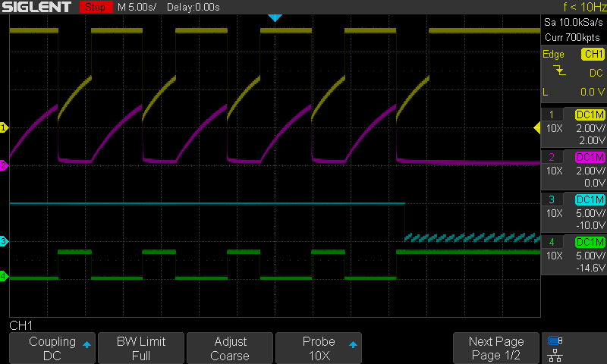Click the yellow CH1 trigger source badge
The height and width of the screenshot is (364, 607).
pos(593,54)
